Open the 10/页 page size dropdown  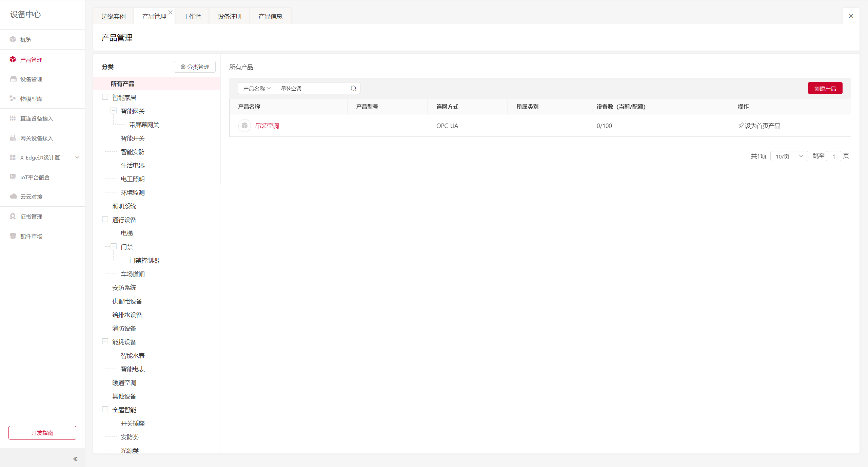click(x=789, y=156)
